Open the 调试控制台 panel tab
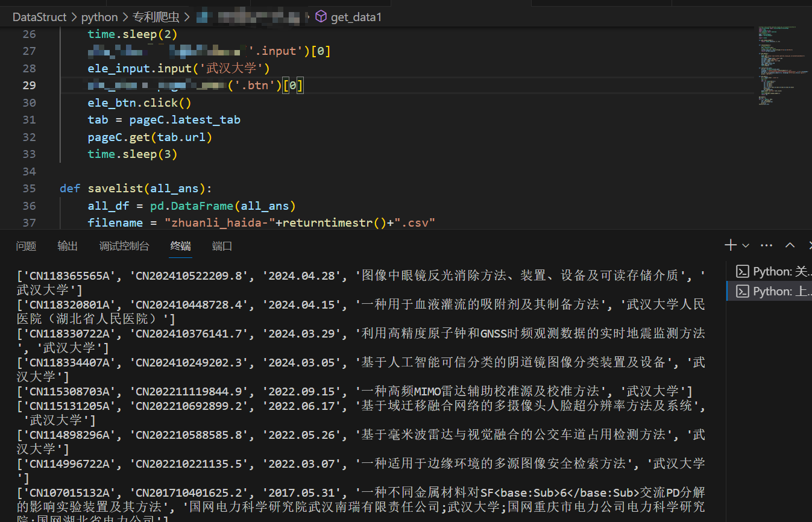The width and height of the screenshot is (812, 522). click(x=124, y=246)
